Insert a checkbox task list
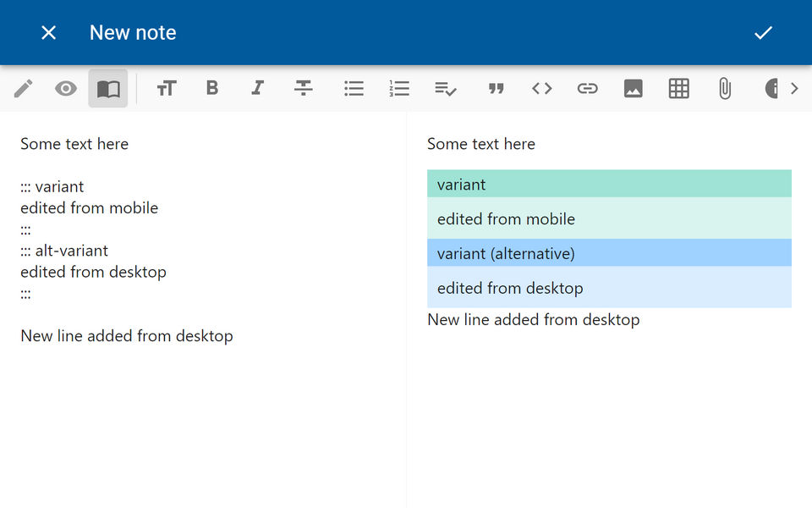Viewport: 812px width, 508px height. 446,88
